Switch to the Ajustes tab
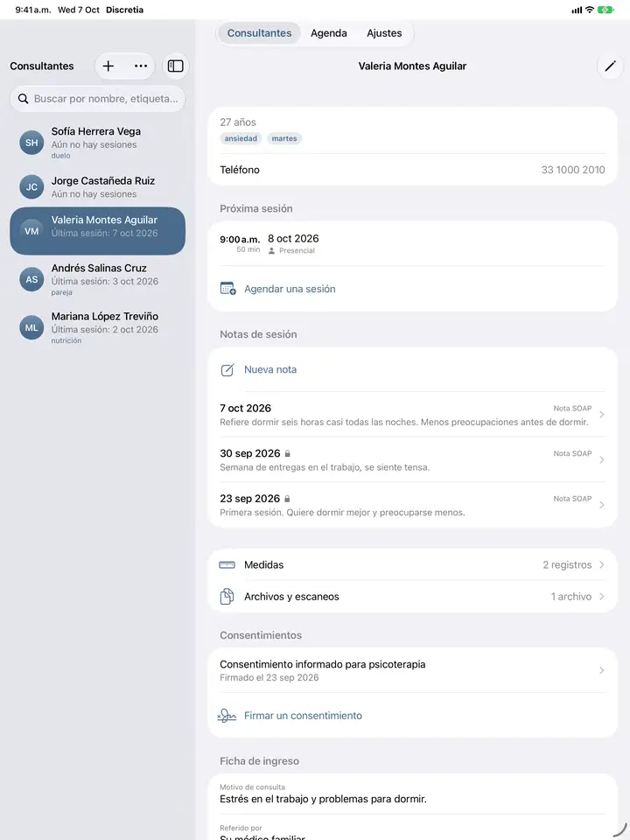The image size is (630, 840). (x=384, y=33)
